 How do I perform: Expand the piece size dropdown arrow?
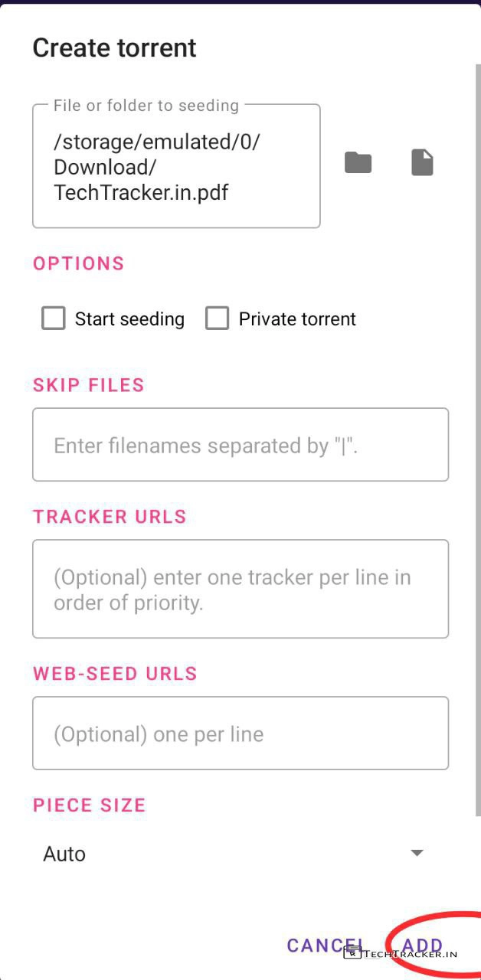point(417,853)
